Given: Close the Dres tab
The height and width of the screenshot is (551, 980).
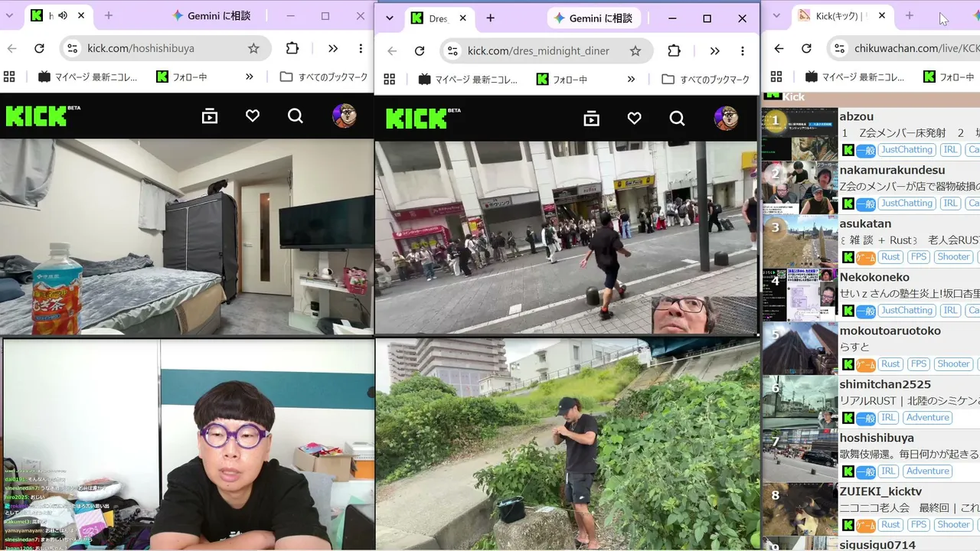Looking at the screenshot, I should pos(462,18).
